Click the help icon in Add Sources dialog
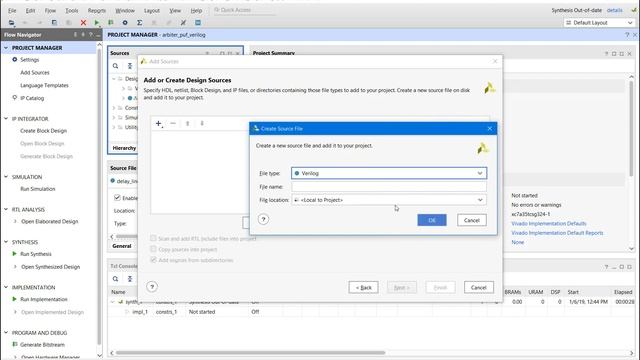 152,287
